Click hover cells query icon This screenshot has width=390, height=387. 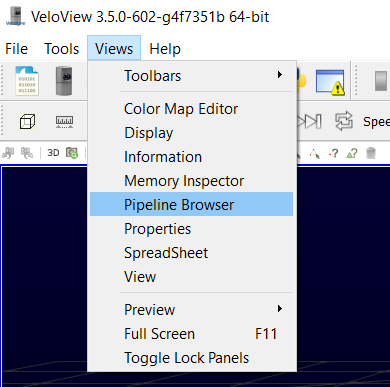pos(352,153)
